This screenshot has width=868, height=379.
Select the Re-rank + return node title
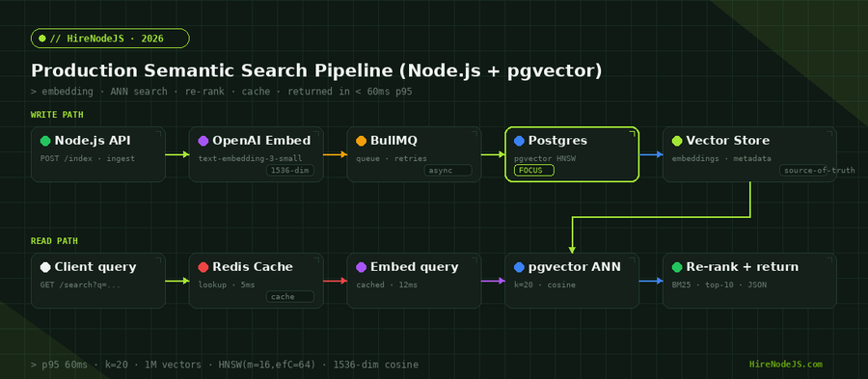(x=743, y=267)
